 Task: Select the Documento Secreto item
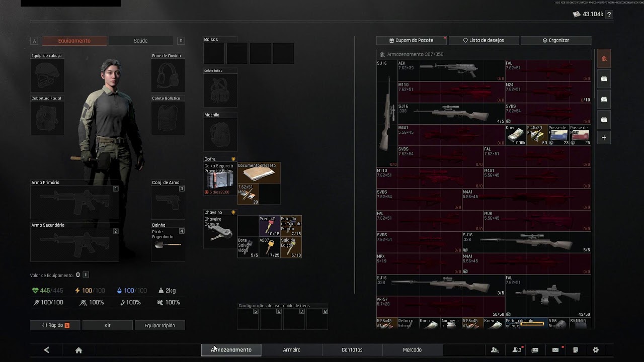click(x=259, y=173)
